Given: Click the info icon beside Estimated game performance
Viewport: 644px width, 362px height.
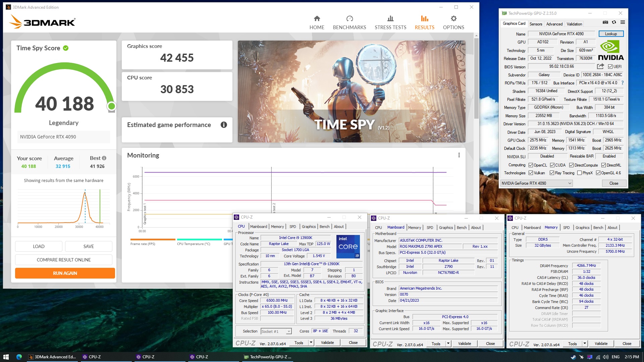Looking at the screenshot, I should pos(224,125).
